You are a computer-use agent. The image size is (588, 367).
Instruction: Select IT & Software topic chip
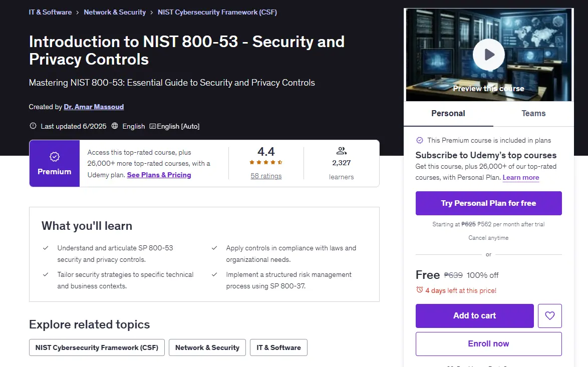(278, 347)
